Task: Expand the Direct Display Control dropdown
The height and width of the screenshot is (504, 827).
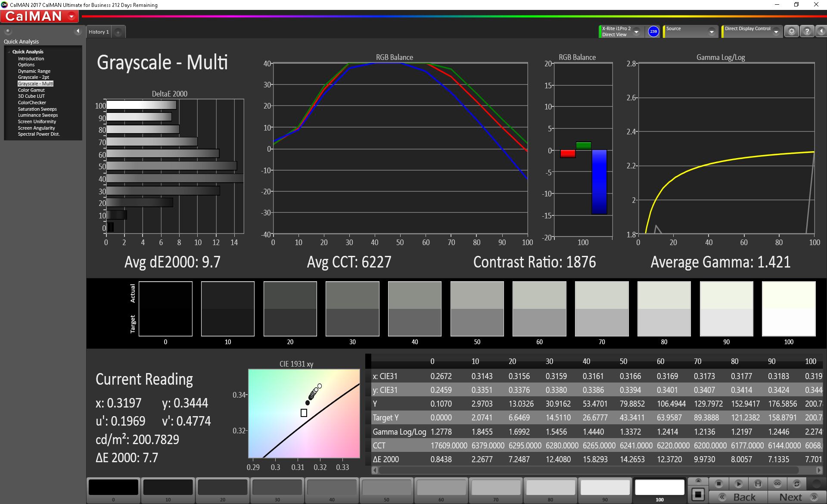Action: pos(776,31)
